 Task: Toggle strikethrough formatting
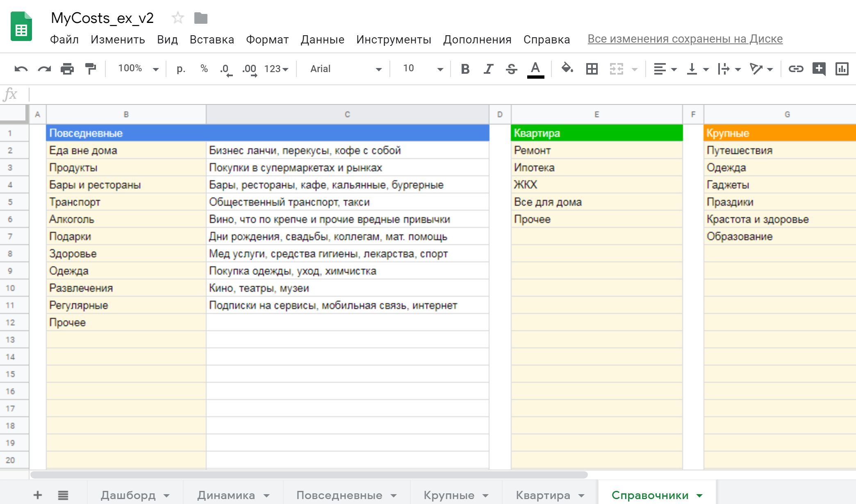pos(511,69)
